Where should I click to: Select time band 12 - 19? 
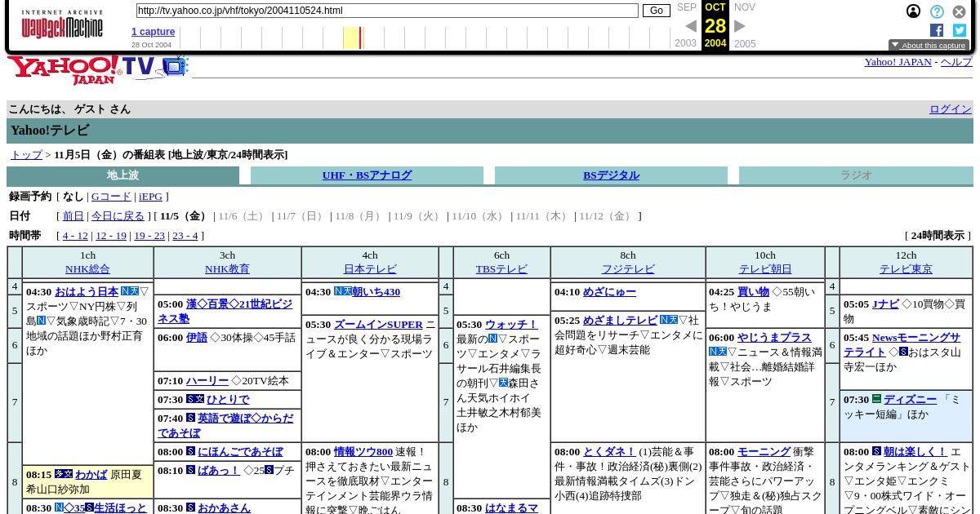point(111,236)
